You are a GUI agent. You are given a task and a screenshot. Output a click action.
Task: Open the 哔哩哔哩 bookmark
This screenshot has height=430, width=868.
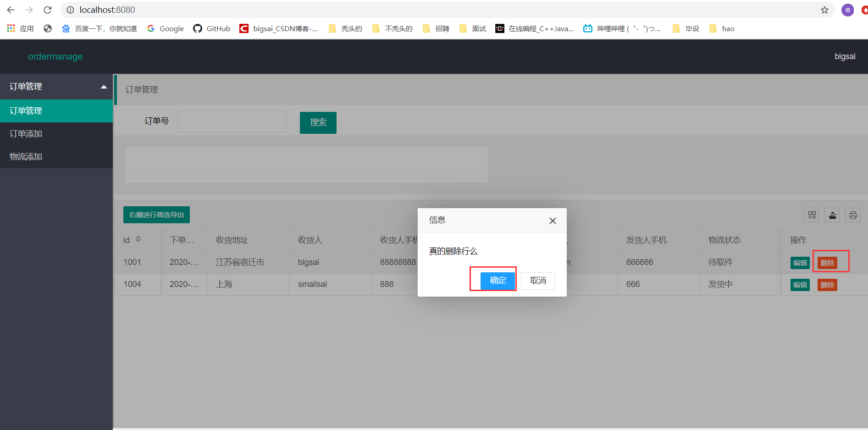click(622, 28)
